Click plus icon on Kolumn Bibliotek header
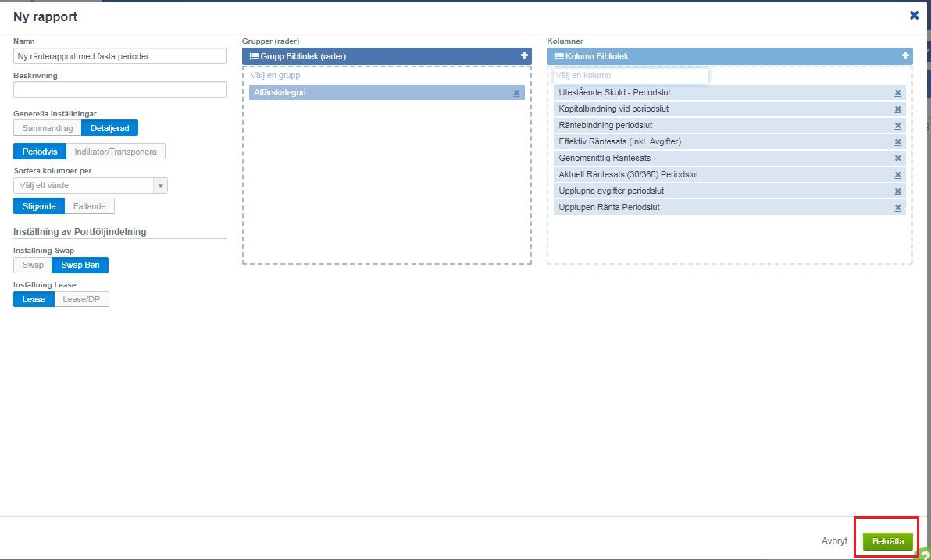Viewport: 931px width, 560px height. [905, 55]
